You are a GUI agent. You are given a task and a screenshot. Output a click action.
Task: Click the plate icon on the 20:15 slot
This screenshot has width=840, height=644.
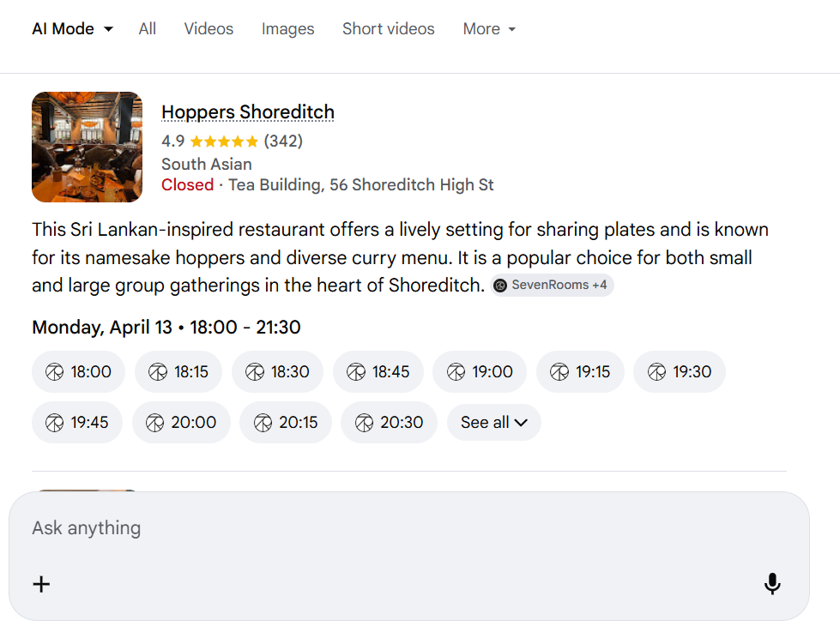(x=260, y=422)
